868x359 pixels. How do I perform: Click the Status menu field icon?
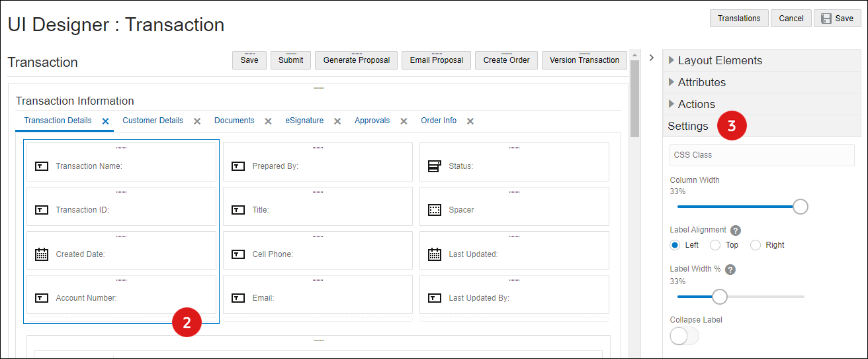click(435, 166)
